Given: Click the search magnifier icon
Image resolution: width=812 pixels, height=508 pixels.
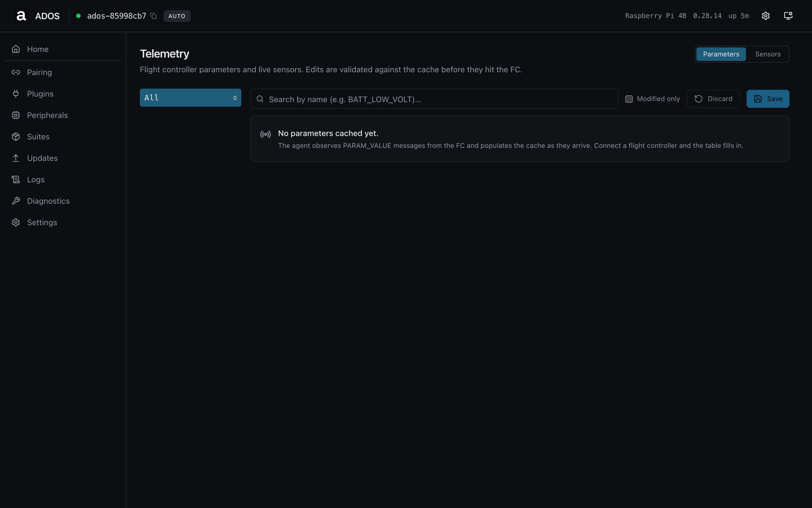Looking at the screenshot, I should [x=260, y=99].
